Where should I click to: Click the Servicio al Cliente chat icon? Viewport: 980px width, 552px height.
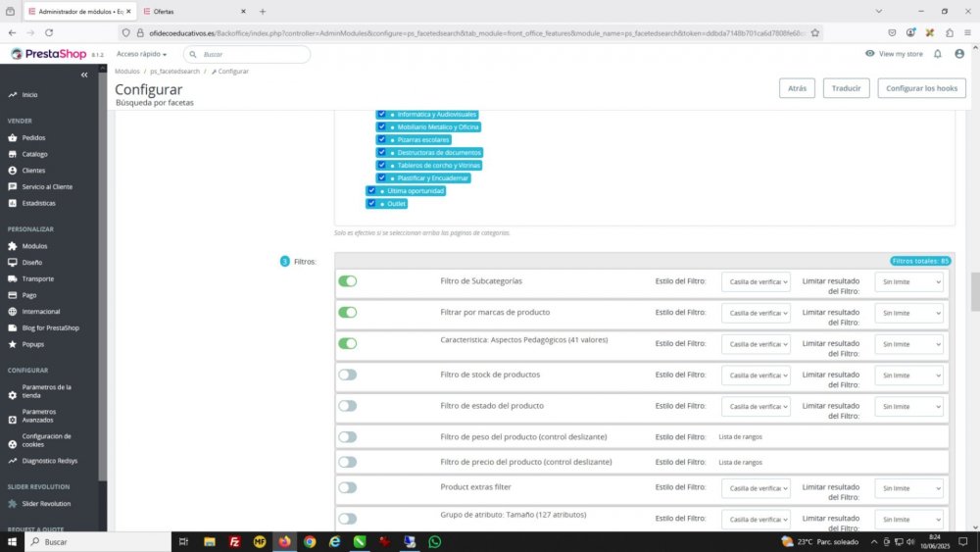pyautogui.click(x=13, y=186)
